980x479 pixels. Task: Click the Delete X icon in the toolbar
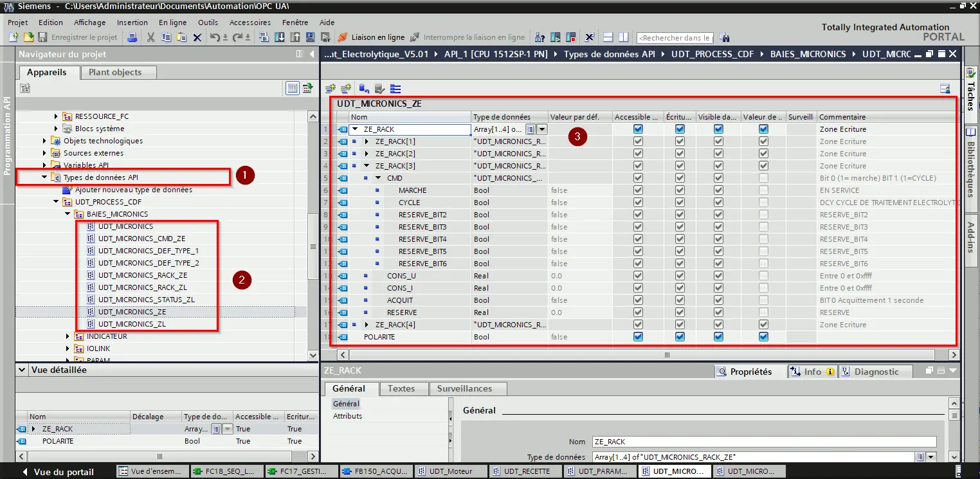click(x=197, y=37)
